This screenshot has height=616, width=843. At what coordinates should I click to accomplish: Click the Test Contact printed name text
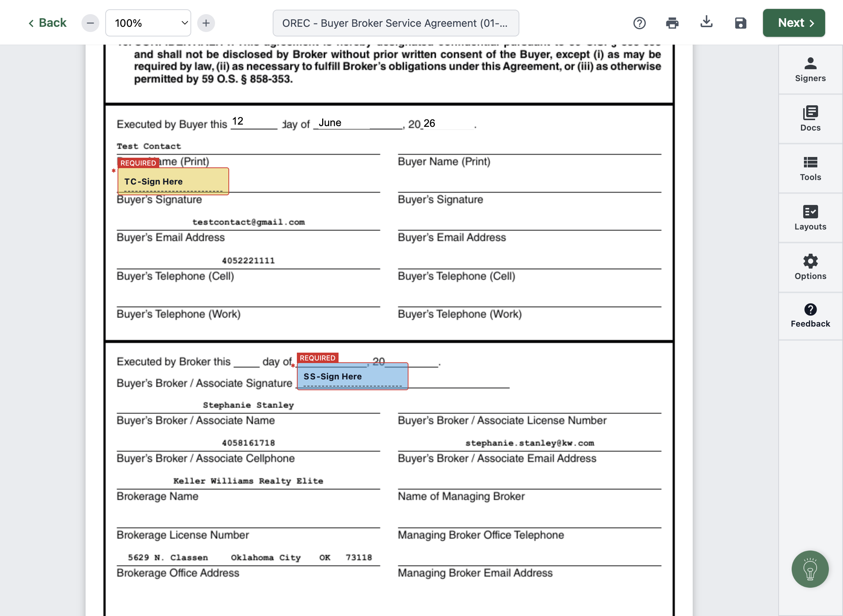(149, 146)
